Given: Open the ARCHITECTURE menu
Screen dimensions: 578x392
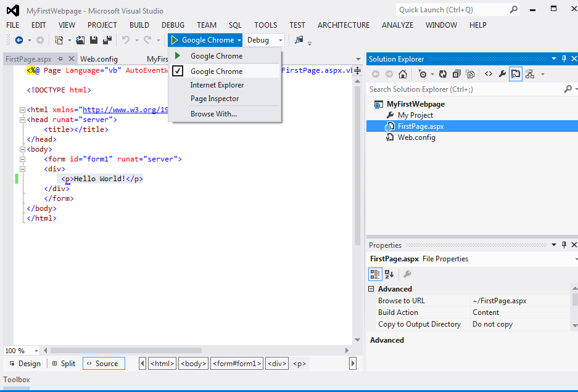Looking at the screenshot, I should [x=344, y=25].
